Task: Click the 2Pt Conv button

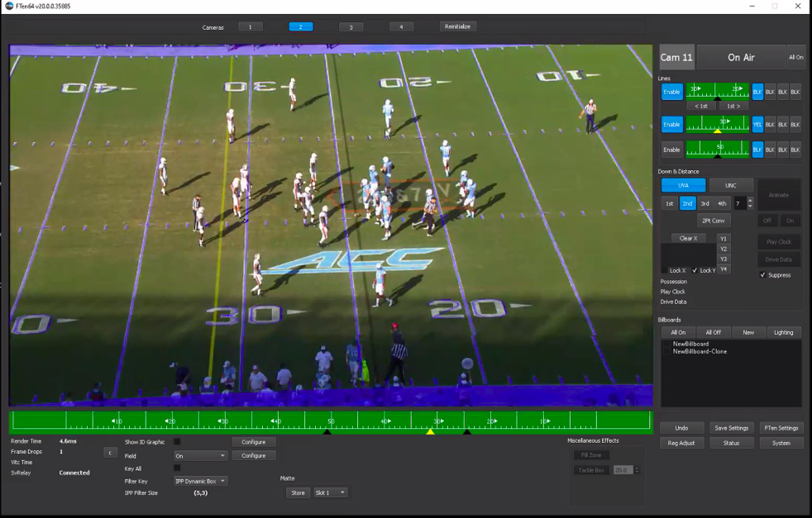Action: [713, 221]
